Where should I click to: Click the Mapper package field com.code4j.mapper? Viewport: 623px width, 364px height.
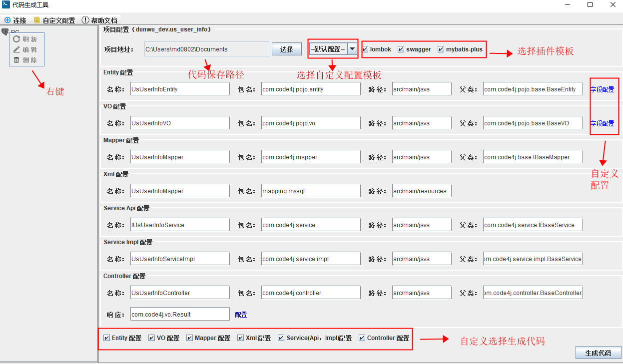tap(311, 157)
